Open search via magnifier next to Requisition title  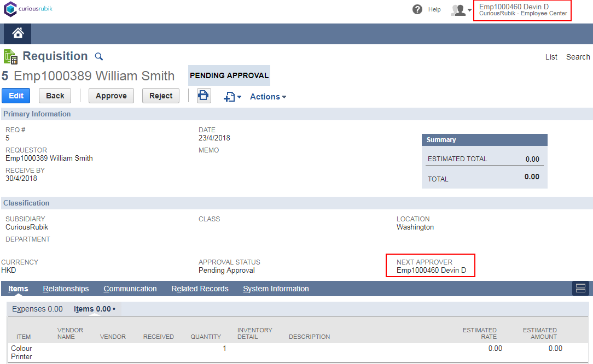tap(98, 56)
